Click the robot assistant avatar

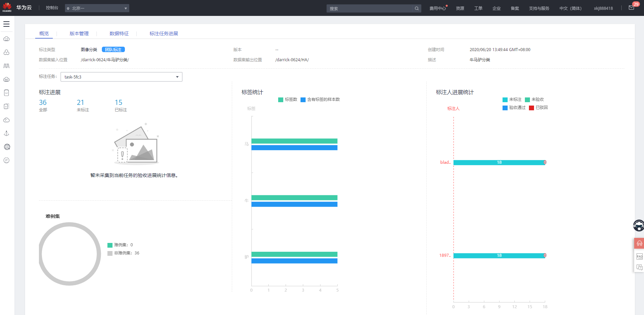click(639, 225)
